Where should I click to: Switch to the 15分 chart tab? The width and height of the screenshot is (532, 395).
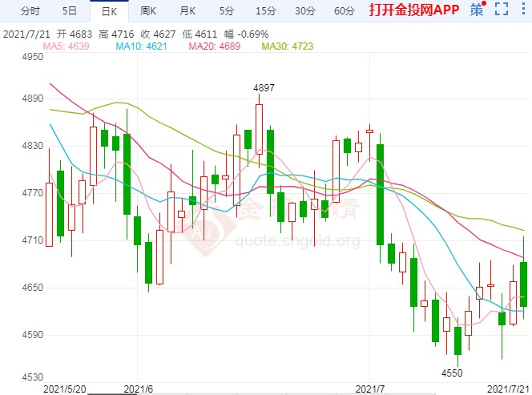click(x=266, y=11)
